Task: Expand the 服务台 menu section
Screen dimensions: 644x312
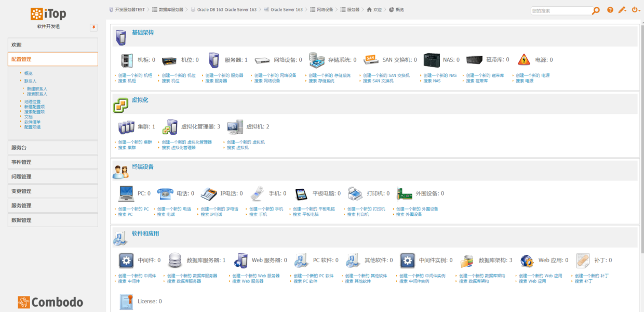Action: (x=53, y=148)
